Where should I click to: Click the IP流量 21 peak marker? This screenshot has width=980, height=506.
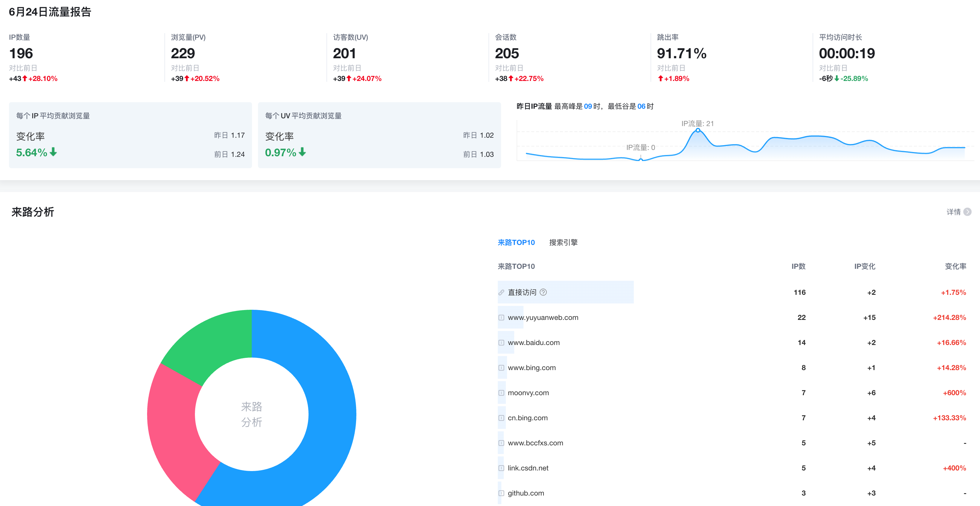click(698, 131)
